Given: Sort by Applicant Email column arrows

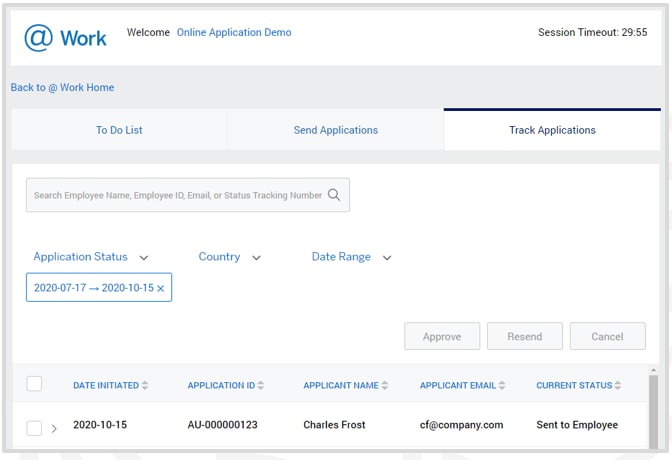Looking at the screenshot, I should (502, 386).
